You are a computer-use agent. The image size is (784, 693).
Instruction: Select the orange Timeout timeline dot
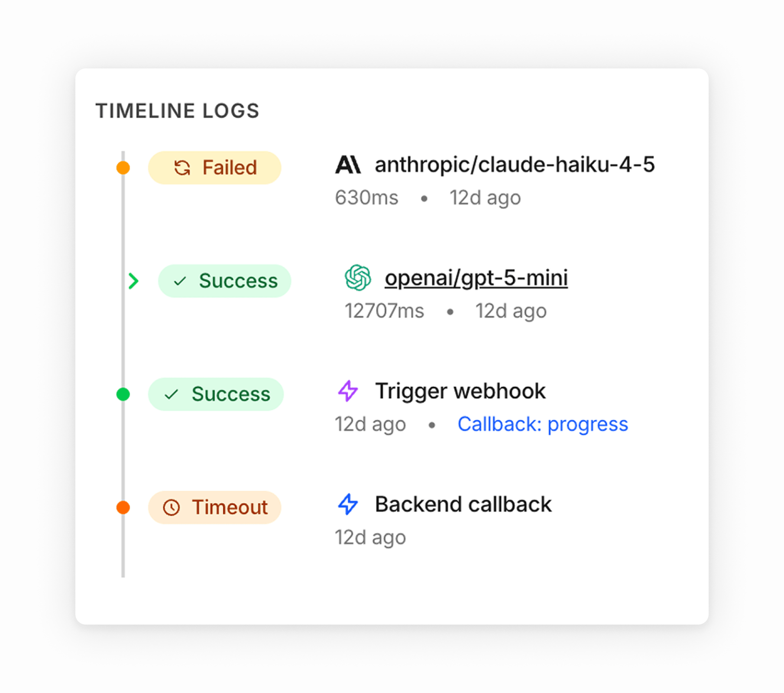(x=123, y=507)
